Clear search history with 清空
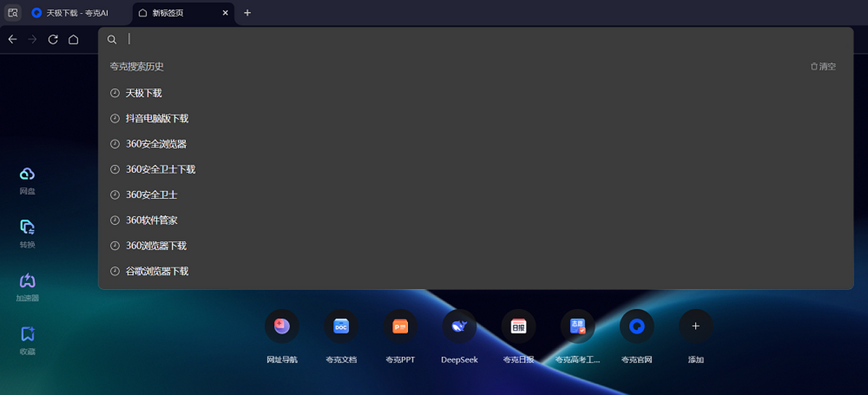This screenshot has width=868, height=395. (823, 67)
